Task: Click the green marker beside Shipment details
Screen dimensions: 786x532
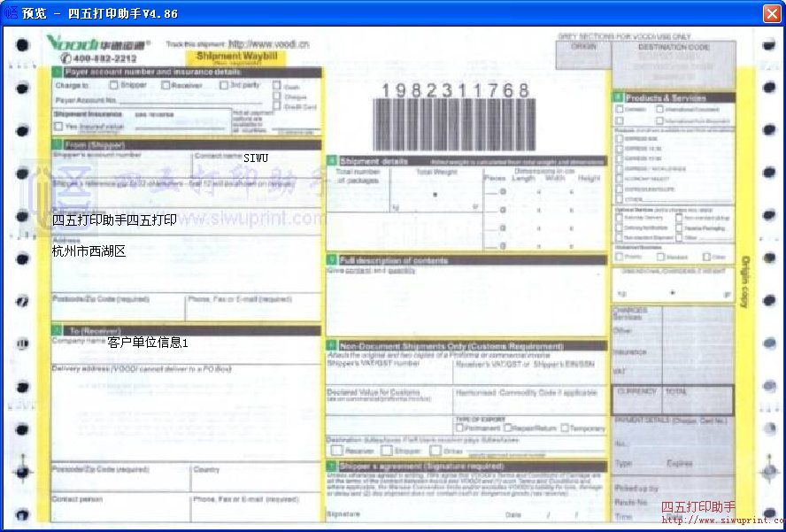Action: (332, 161)
